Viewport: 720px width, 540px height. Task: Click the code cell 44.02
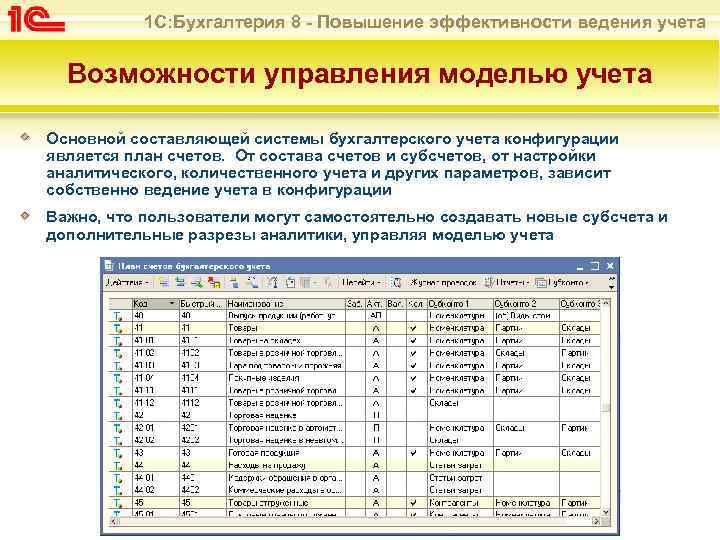pos(156,490)
